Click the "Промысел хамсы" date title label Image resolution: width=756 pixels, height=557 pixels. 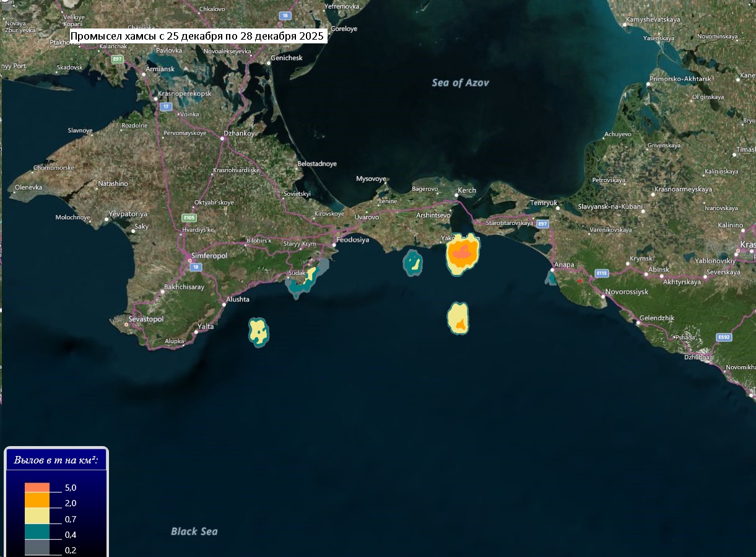(197, 37)
